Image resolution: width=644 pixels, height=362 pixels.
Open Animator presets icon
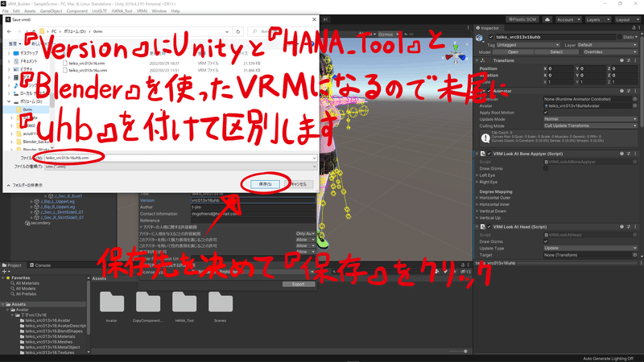coord(629,91)
